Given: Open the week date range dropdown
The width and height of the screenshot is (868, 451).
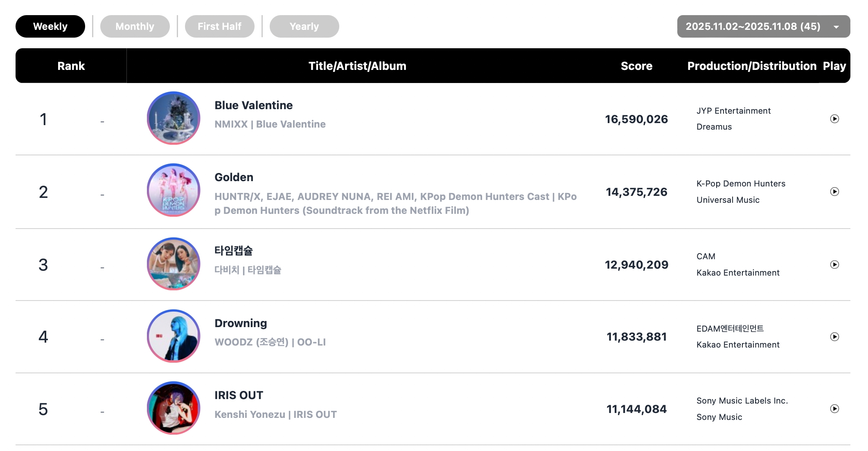Looking at the screenshot, I should tap(753, 27).
